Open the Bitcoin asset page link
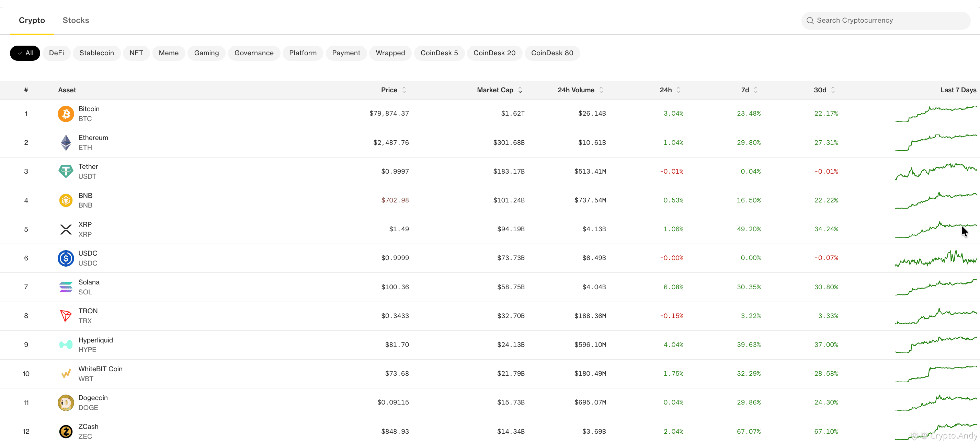980x444 pixels. pyautogui.click(x=89, y=109)
